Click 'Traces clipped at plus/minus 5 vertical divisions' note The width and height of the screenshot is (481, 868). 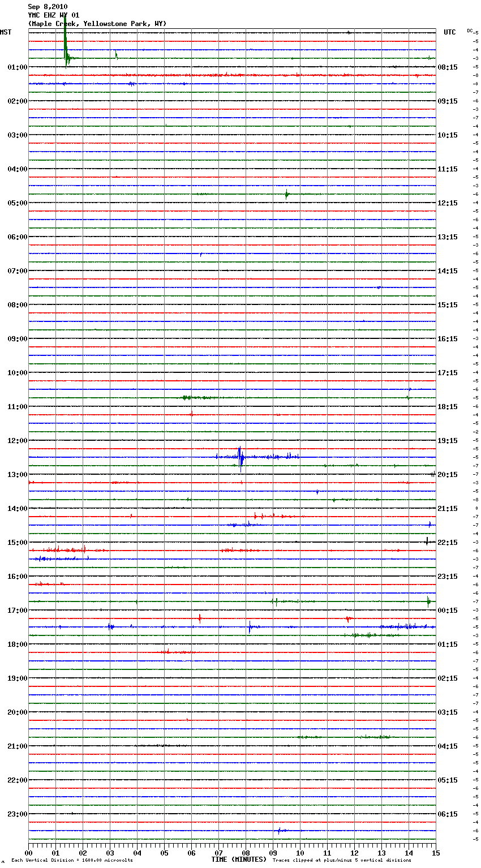point(342,861)
